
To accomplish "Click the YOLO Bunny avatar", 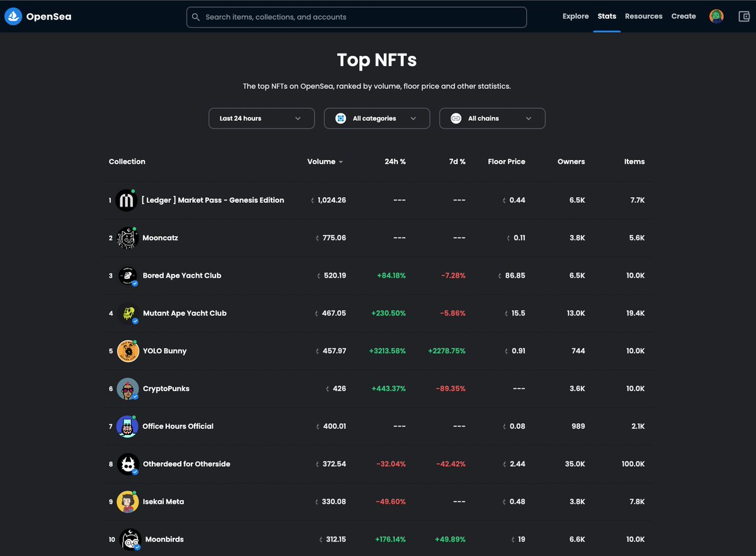I will click(128, 351).
